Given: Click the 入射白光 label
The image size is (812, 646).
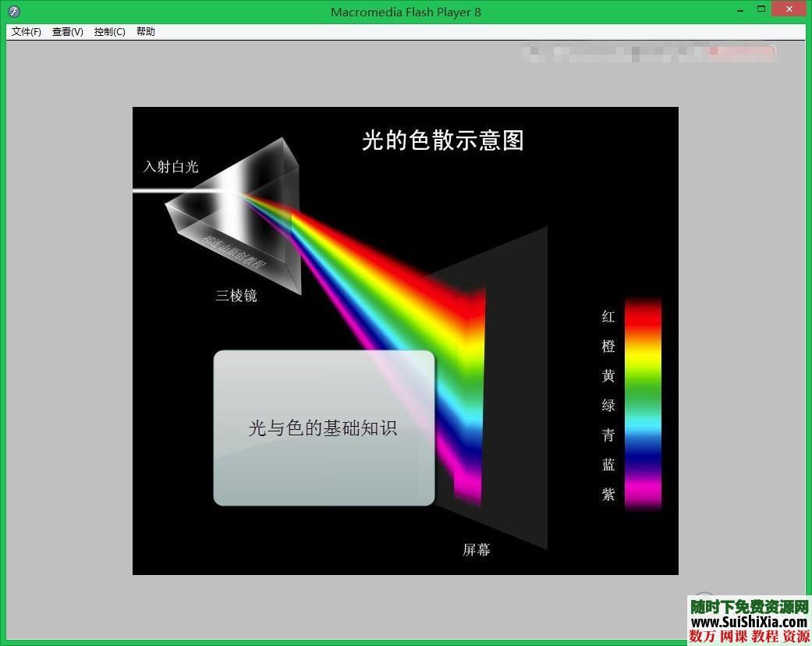Looking at the screenshot, I should [x=171, y=166].
